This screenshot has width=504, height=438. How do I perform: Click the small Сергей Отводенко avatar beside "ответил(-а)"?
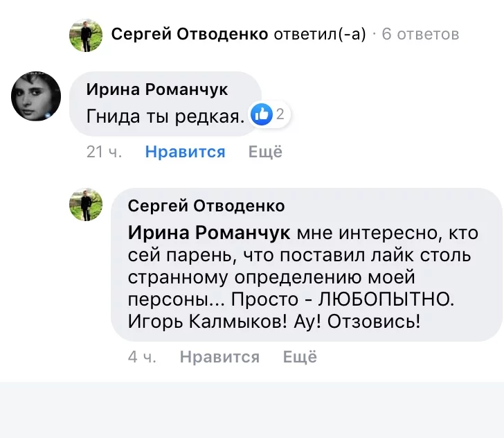point(86,34)
